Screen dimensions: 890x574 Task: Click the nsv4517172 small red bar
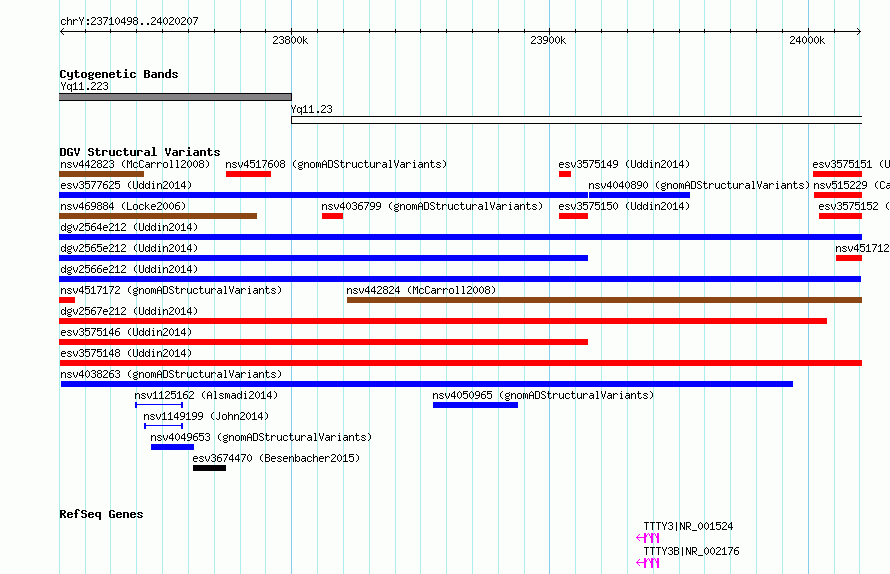(67, 300)
